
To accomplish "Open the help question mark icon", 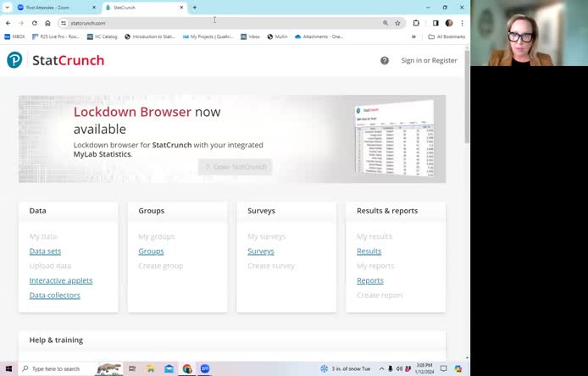I will click(x=385, y=60).
